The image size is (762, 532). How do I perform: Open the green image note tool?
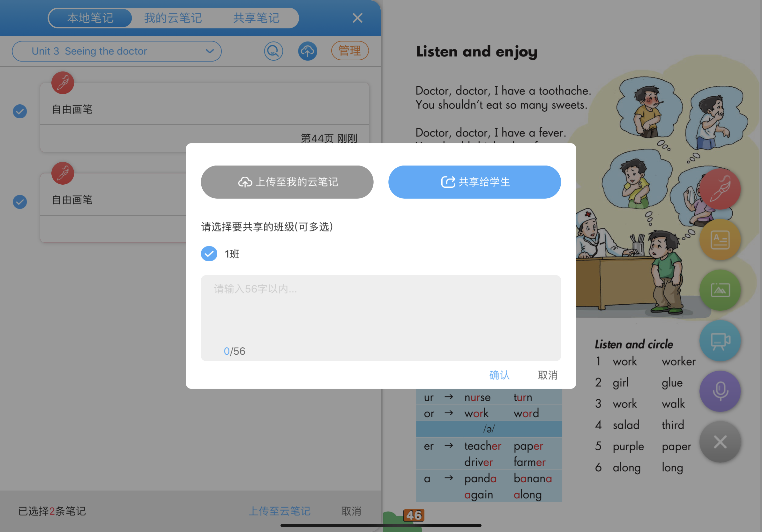click(720, 290)
